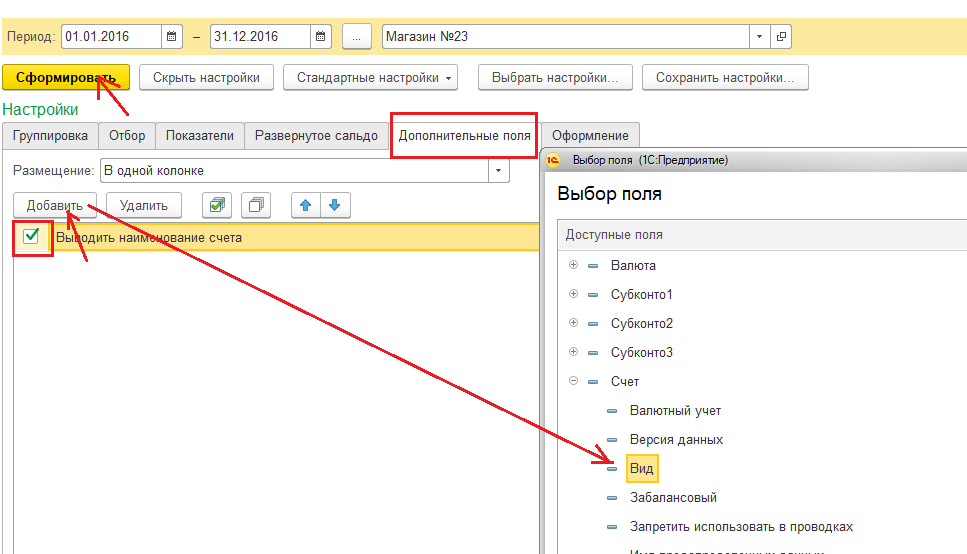967x554 pixels.
Task: Expand the Валюта tree node
Action: pos(573,265)
